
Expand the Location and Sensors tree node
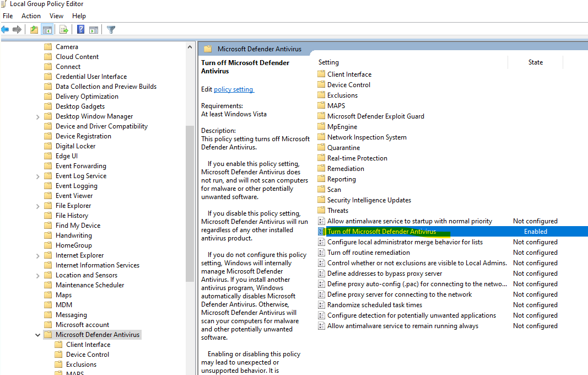37,276
